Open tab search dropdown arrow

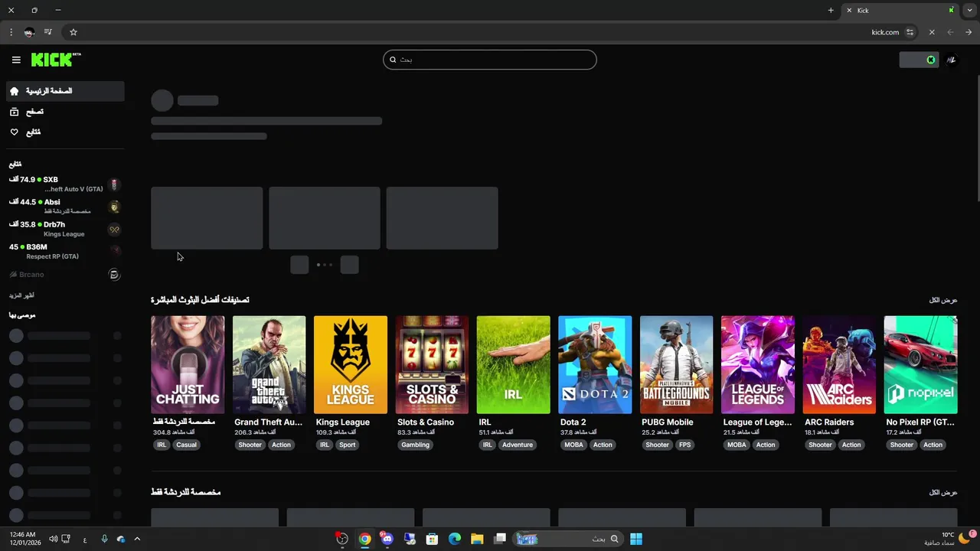coord(970,10)
